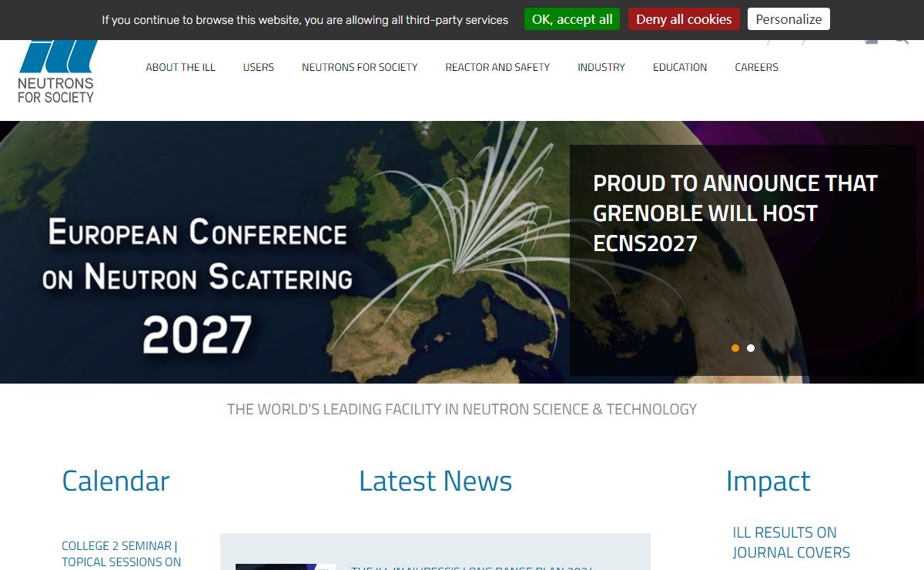Image resolution: width=924 pixels, height=570 pixels.
Task: Click the ILL Neutrons for Society logo
Action: pyautogui.click(x=56, y=72)
